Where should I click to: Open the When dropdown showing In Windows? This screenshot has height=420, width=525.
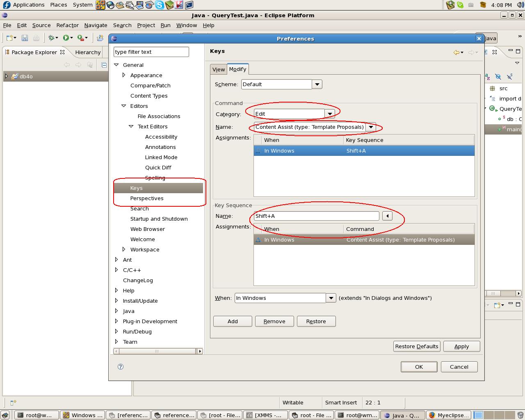coord(331,298)
